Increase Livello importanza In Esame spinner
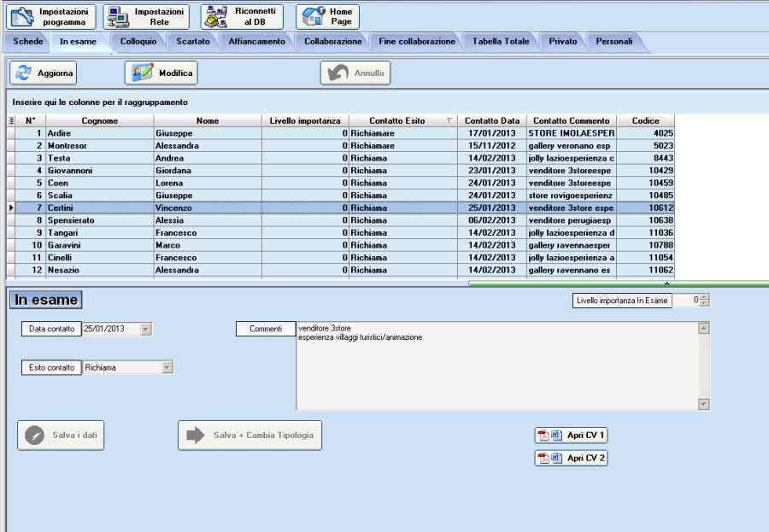The width and height of the screenshot is (769, 532). tap(704, 297)
